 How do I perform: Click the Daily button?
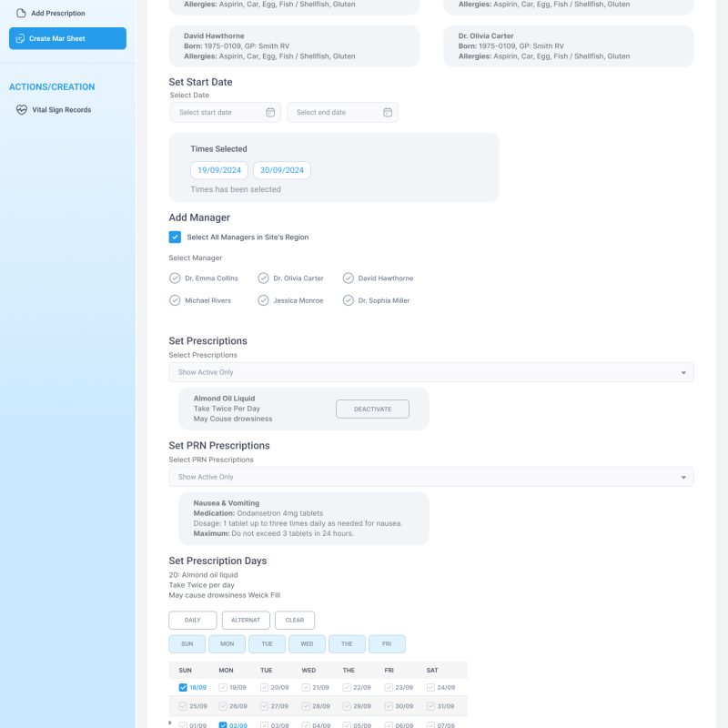tap(193, 621)
